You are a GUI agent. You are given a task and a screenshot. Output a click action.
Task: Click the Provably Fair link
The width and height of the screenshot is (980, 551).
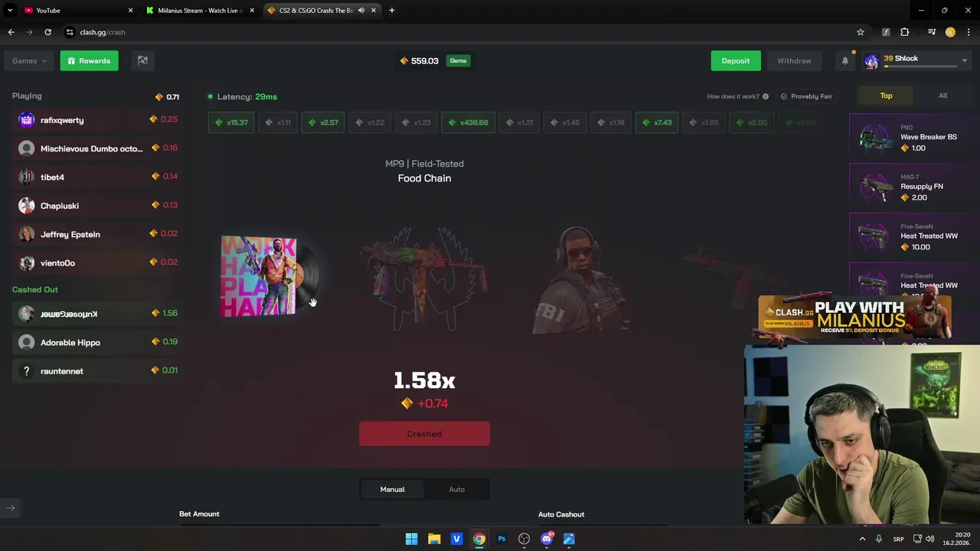pyautogui.click(x=806, y=96)
